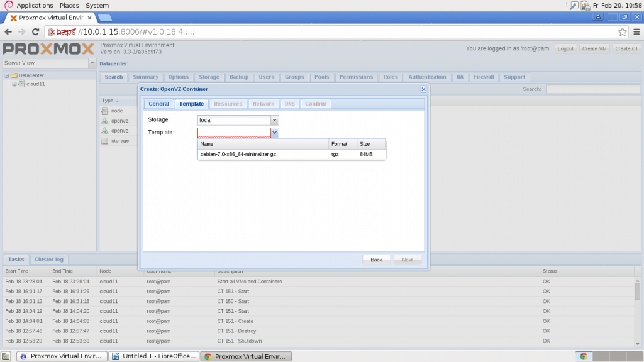Image resolution: width=644 pixels, height=362 pixels.
Task: Click the browser back arrow
Action: [x=8, y=31]
